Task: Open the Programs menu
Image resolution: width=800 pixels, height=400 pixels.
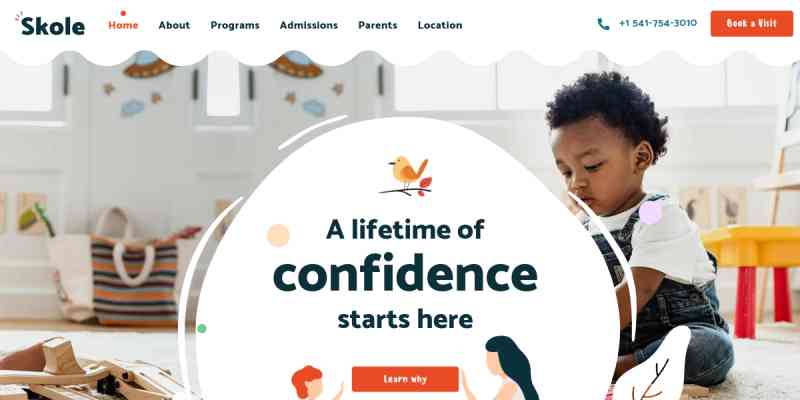Action: point(235,25)
